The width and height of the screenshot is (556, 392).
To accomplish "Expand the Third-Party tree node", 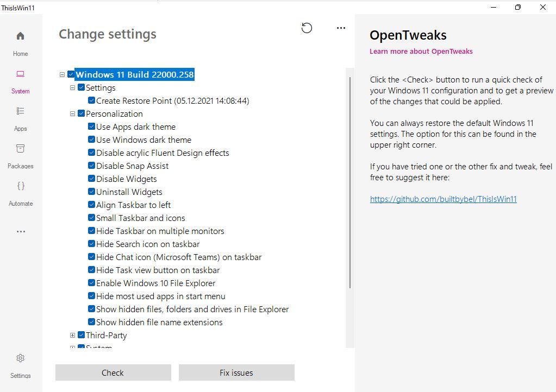I will pyautogui.click(x=73, y=336).
